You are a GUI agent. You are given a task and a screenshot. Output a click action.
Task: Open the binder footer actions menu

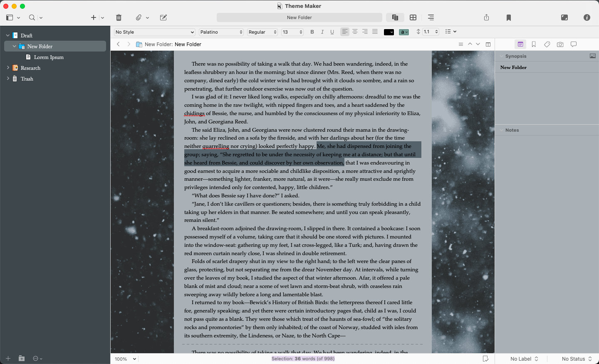click(37, 358)
